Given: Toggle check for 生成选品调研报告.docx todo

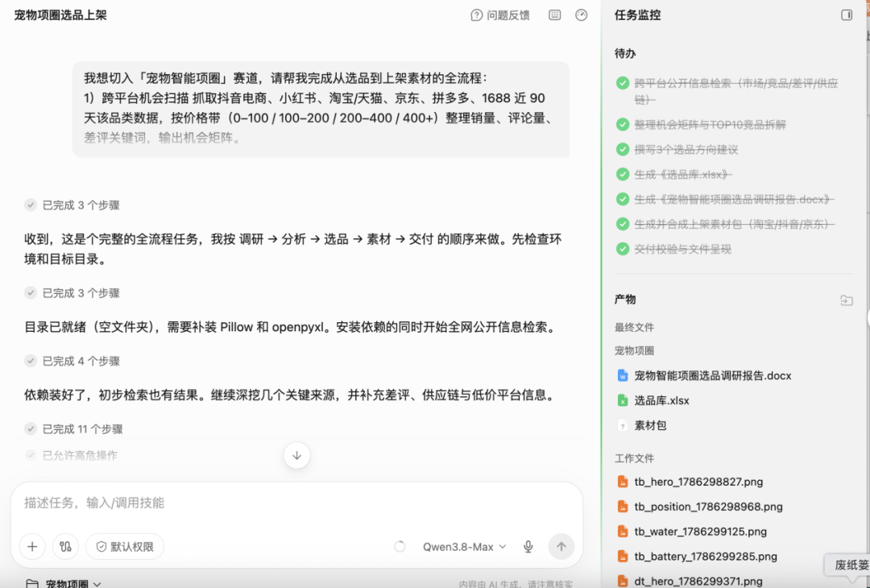Looking at the screenshot, I should 623,199.
